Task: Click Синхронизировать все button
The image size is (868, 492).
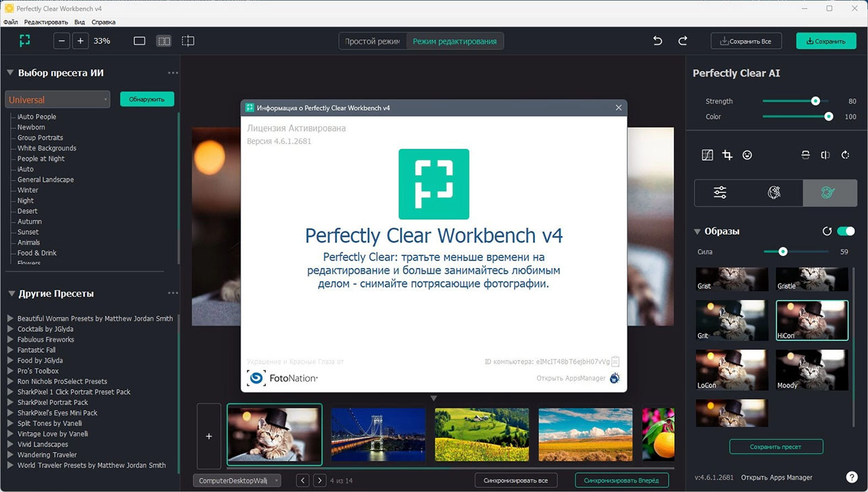Action: [516, 480]
